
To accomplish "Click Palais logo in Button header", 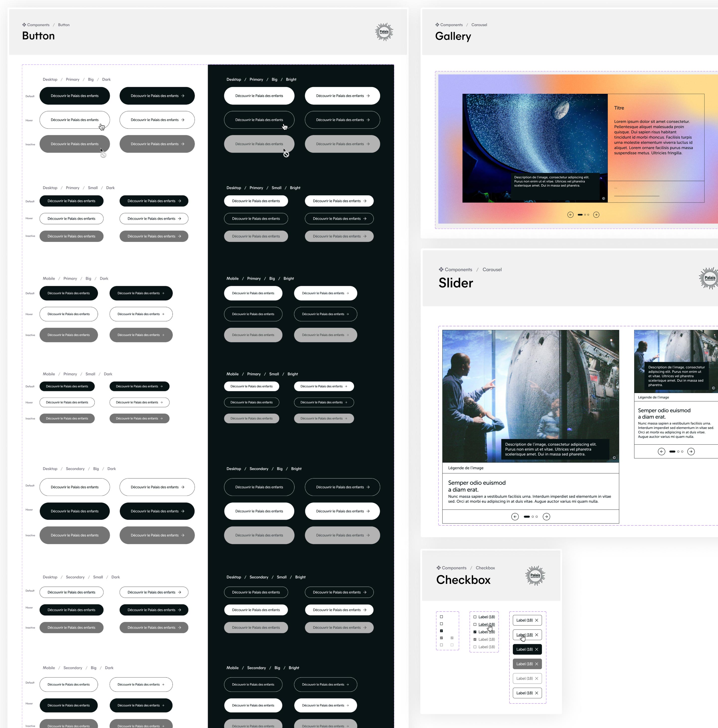I will pos(384,32).
